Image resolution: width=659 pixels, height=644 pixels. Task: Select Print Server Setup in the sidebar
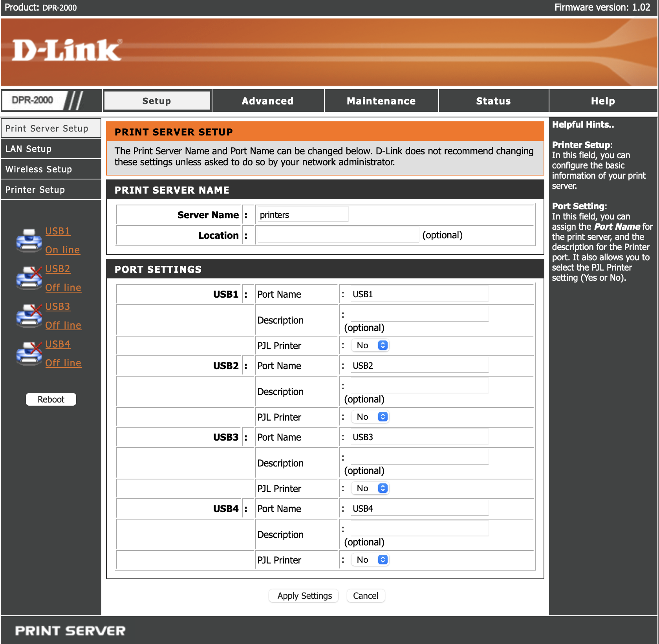click(x=51, y=128)
